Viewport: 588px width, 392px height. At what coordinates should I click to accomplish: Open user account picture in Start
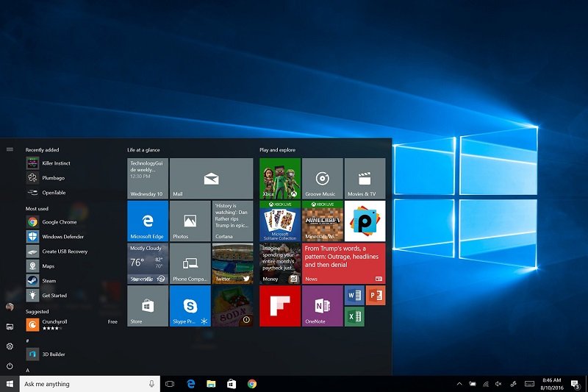(10, 307)
